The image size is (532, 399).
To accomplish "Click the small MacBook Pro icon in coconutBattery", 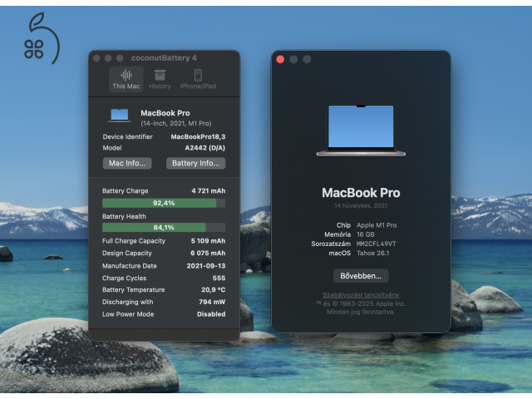I will tap(120, 116).
